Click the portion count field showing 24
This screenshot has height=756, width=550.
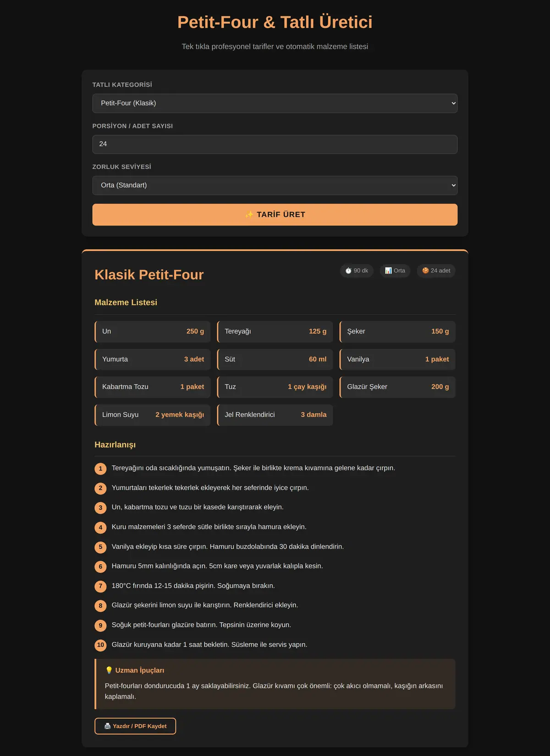[x=275, y=144]
